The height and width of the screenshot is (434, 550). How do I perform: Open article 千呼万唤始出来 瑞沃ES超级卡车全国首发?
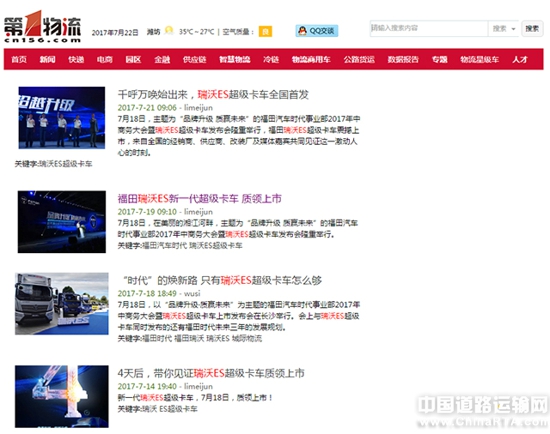(213, 94)
